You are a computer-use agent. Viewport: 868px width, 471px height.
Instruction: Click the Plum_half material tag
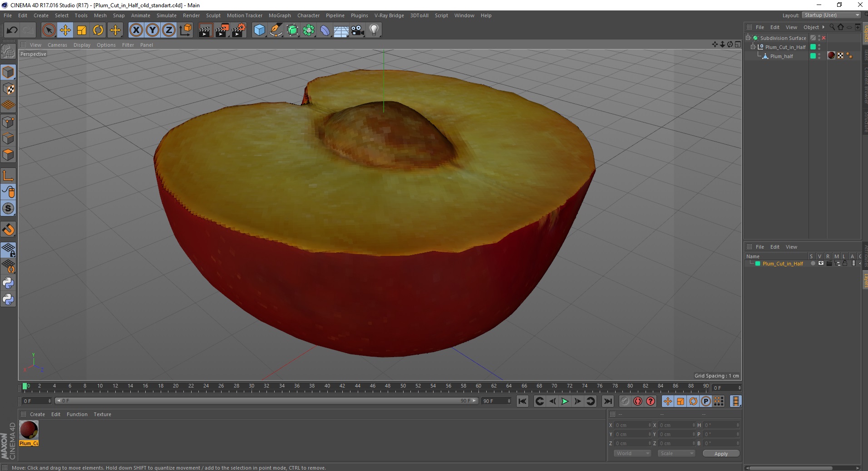pyautogui.click(x=831, y=55)
